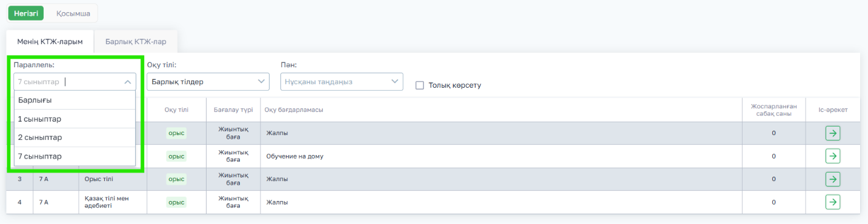Expand the Пән Нұсқаны таңдаңыз dropdown
The image size is (868, 224).
342,82
